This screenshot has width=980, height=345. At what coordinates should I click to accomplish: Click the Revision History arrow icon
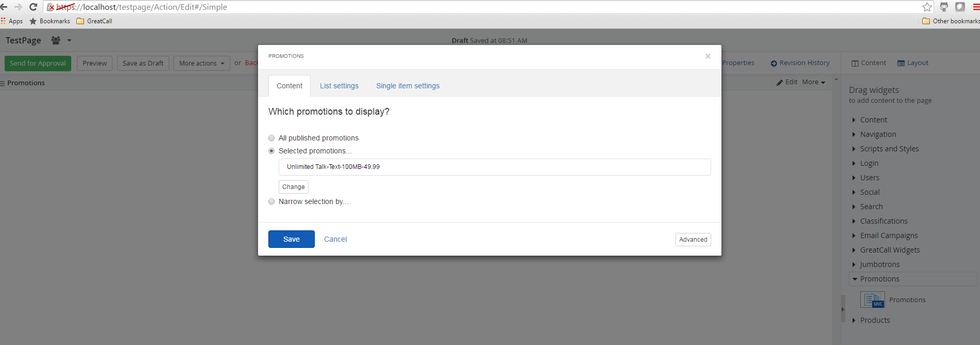tap(774, 64)
